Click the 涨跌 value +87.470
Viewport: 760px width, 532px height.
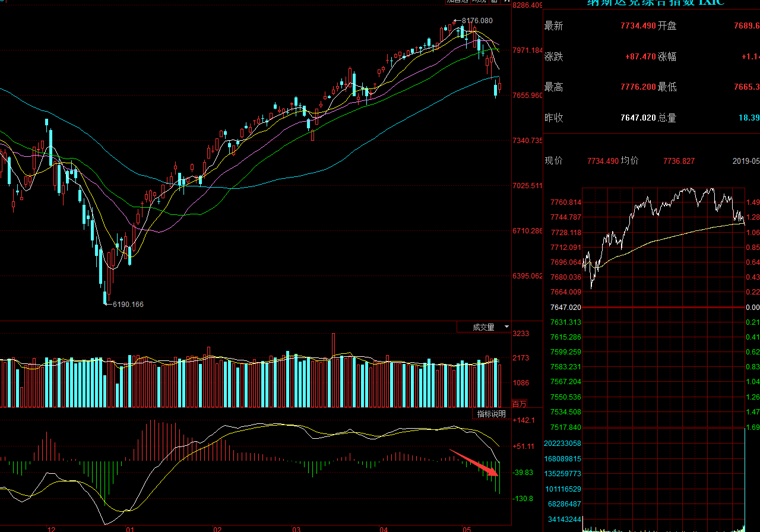coord(641,57)
